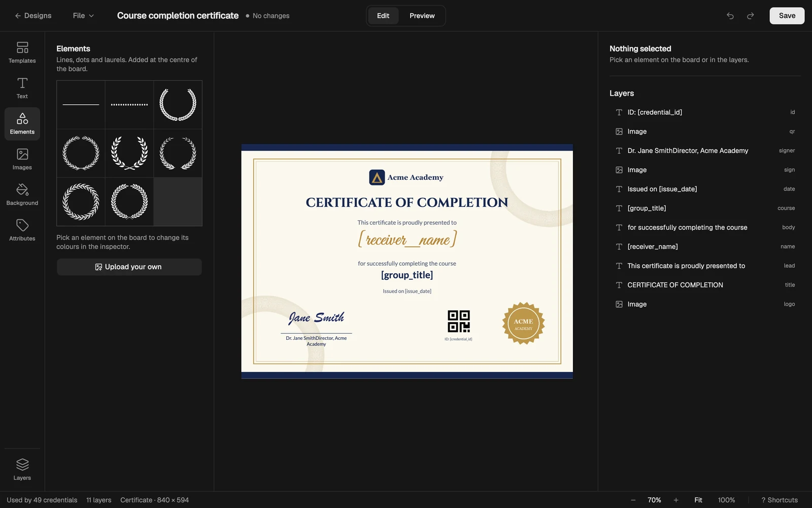Save the certificate design
This screenshot has height=508, width=812.
(x=787, y=16)
